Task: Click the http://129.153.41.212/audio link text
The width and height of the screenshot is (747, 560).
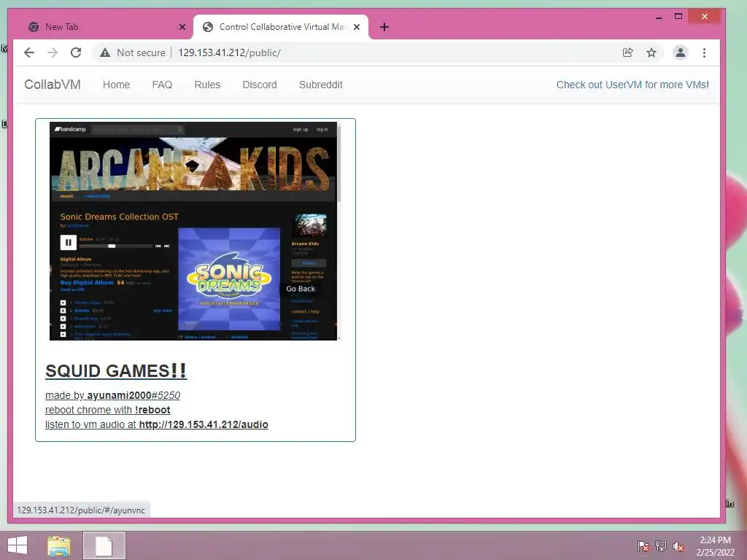Action: (204, 424)
